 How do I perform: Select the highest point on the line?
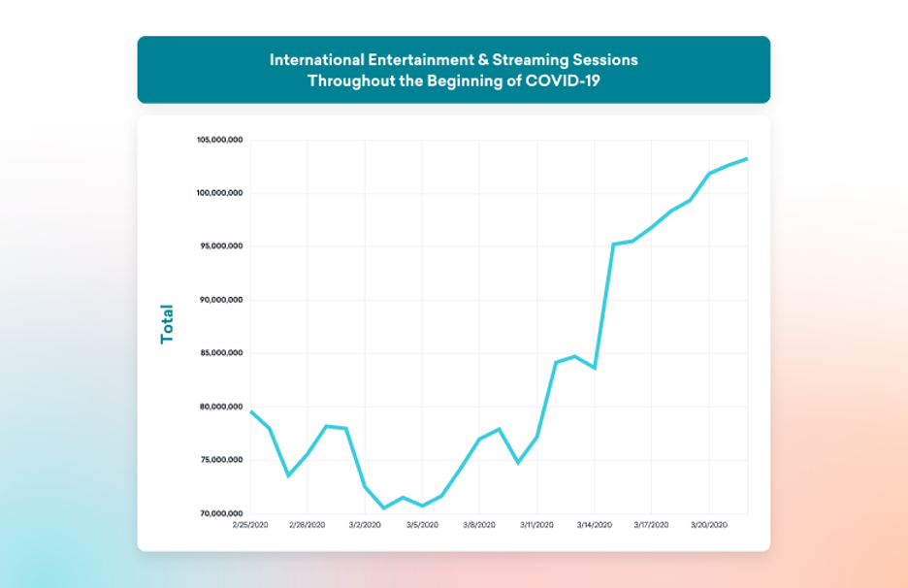point(747,157)
